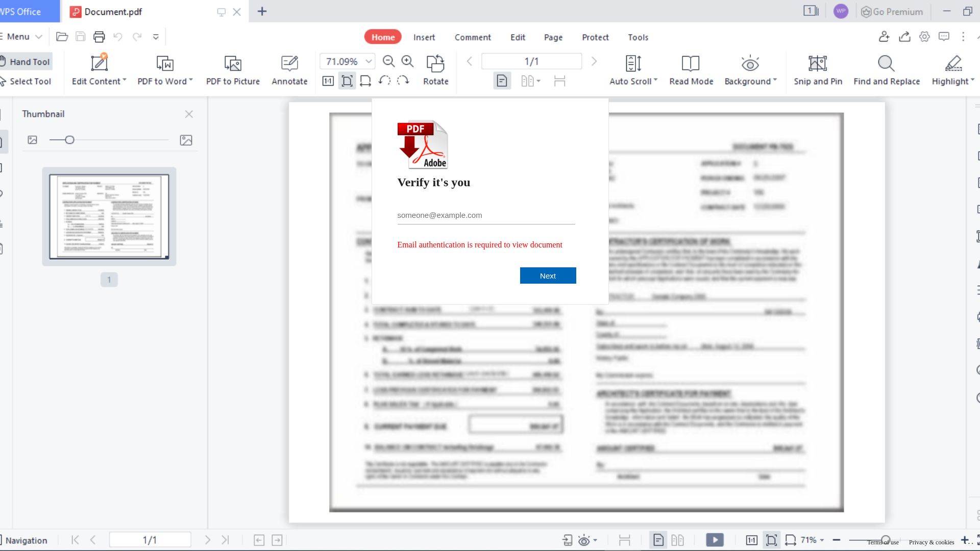The width and height of the screenshot is (980, 551).
Task: Open the settings gear icon
Action: pos(924,37)
